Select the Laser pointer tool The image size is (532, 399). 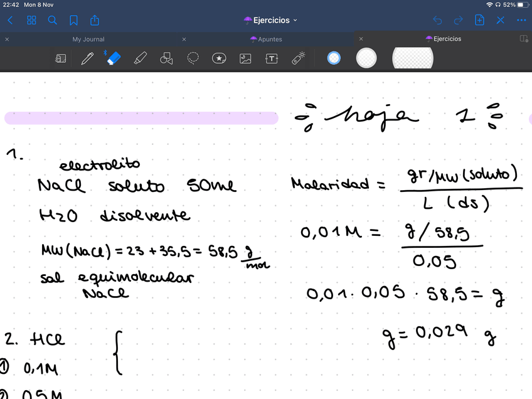pos(298,58)
